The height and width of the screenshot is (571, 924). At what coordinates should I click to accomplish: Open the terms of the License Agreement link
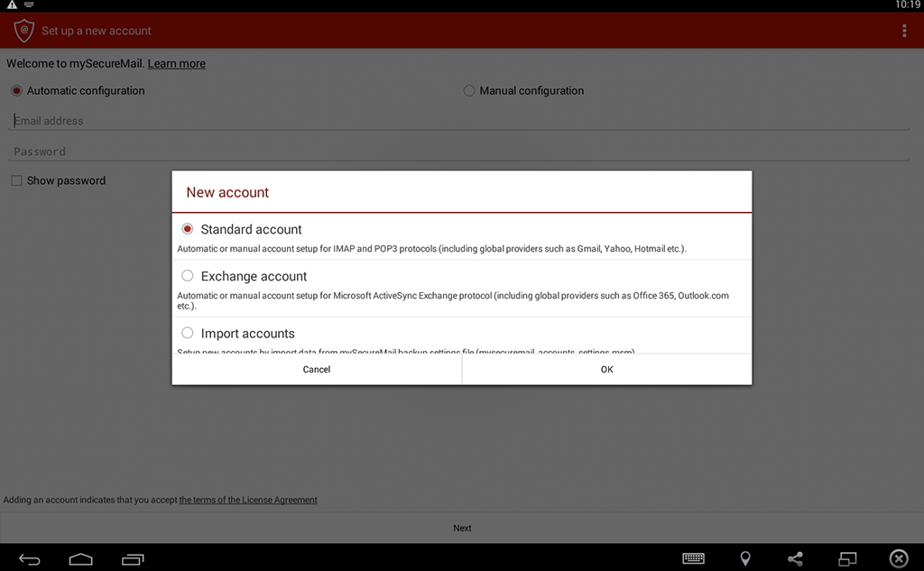tap(248, 500)
